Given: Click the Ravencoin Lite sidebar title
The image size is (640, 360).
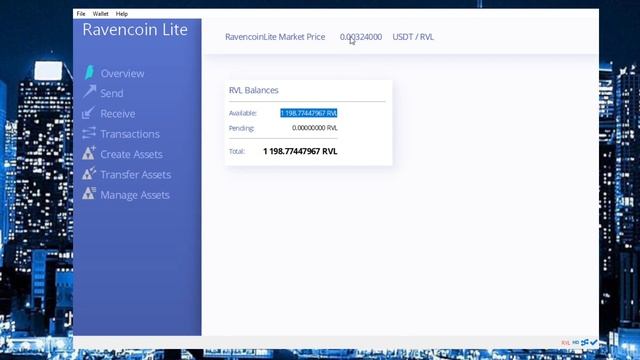Looking at the screenshot, I should pyautogui.click(x=135, y=29).
